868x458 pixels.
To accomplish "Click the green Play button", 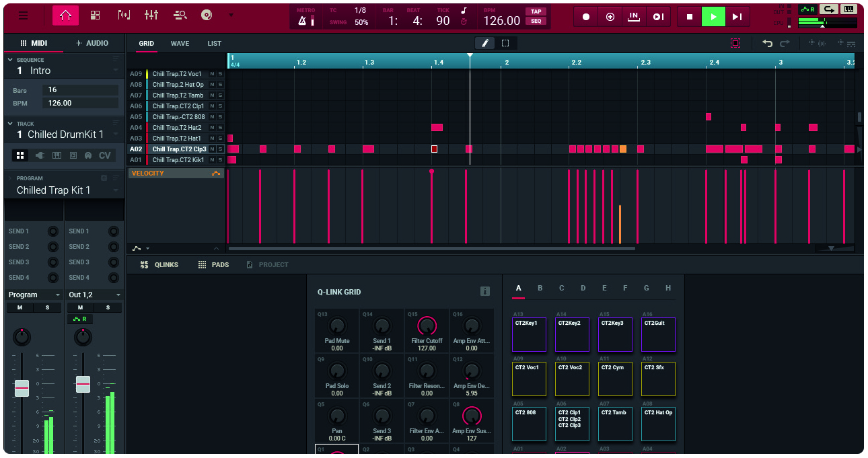I will pos(713,17).
